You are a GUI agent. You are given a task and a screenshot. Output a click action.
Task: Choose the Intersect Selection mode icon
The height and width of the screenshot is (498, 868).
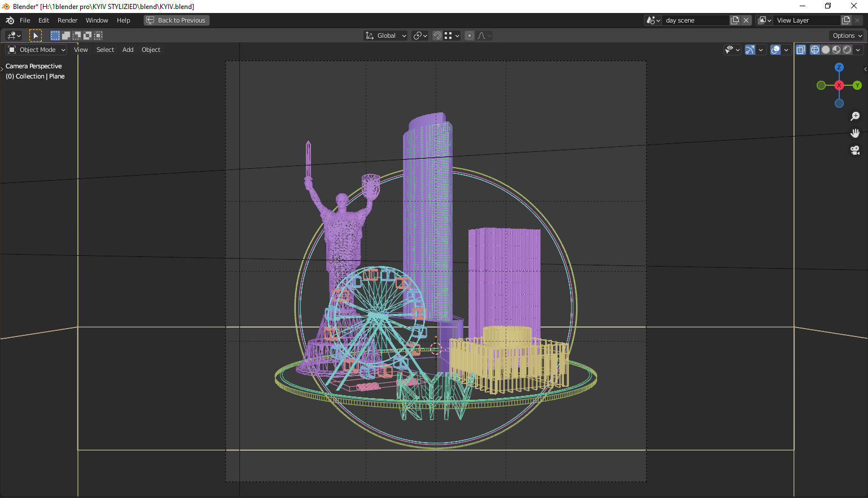click(x=98, y=36)
